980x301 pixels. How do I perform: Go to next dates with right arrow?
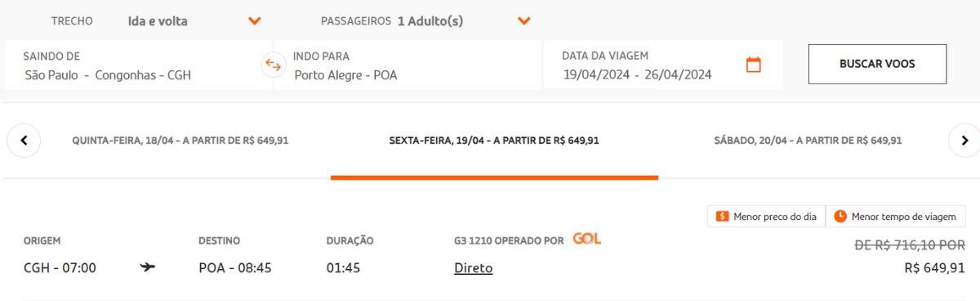pyautogui.click(x=964, y=141)
